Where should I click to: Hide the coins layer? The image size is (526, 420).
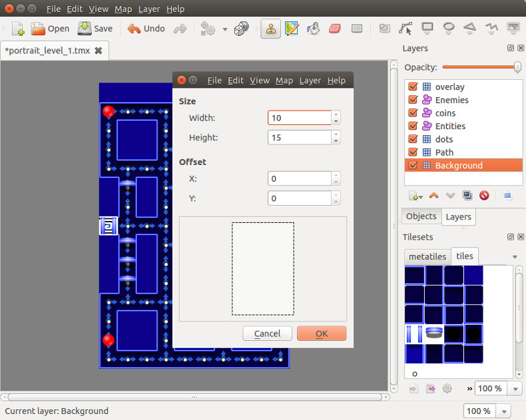[413, 112]
